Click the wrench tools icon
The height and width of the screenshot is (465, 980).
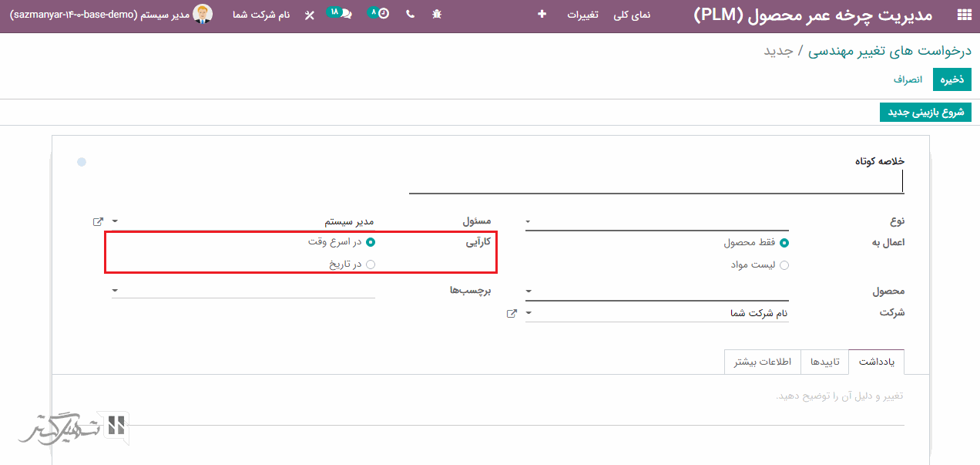(x=310, y=15)
